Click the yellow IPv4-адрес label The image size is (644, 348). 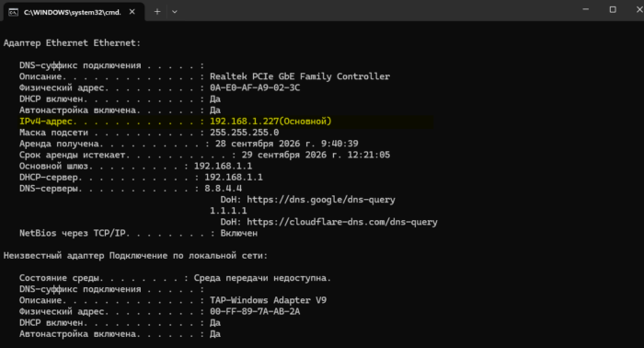coord(46,122)
